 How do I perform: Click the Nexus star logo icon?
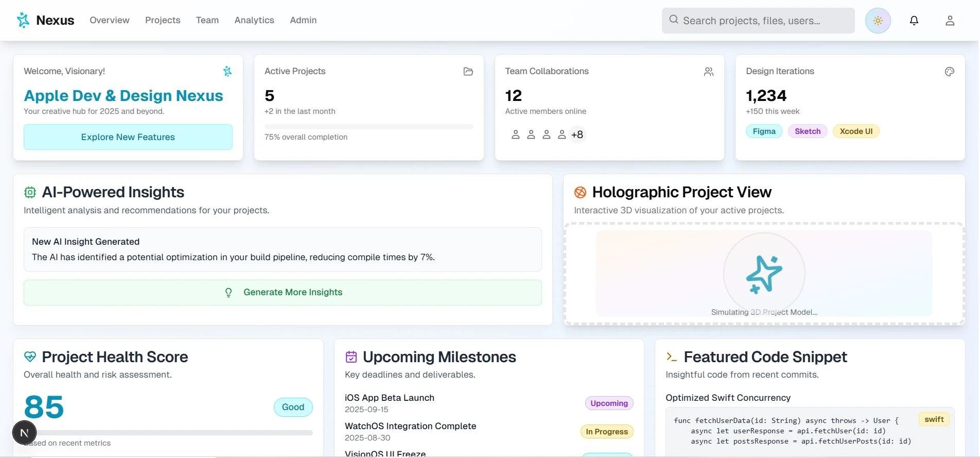23,20
